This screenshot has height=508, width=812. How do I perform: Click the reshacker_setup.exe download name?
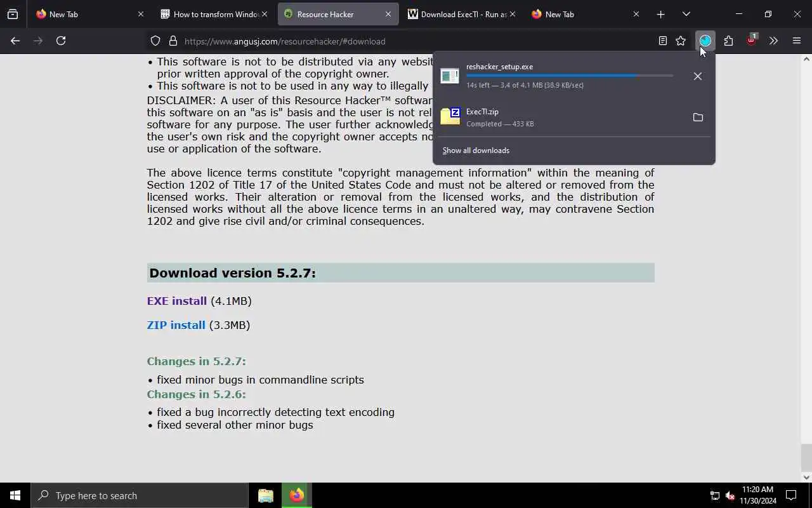[499, 67]
